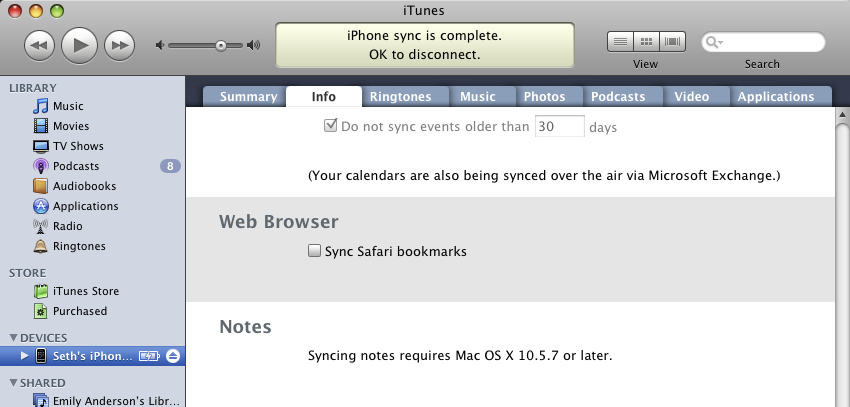
Task: Expand Seth's iPhone disclosure triangle
Action: click(24, 356)
